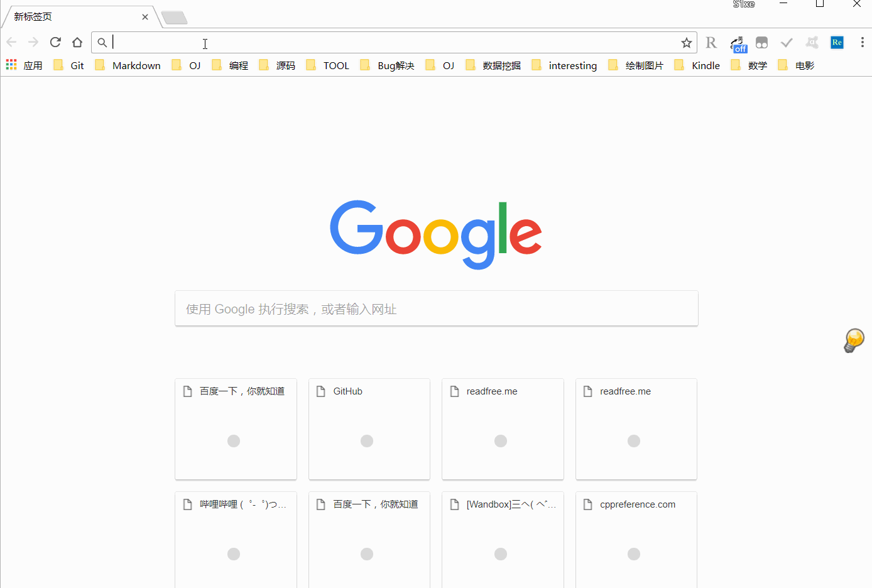Open the Markdown bookmark folder
This screenshot has height=588, width=872.
click(x=128, y=65)
